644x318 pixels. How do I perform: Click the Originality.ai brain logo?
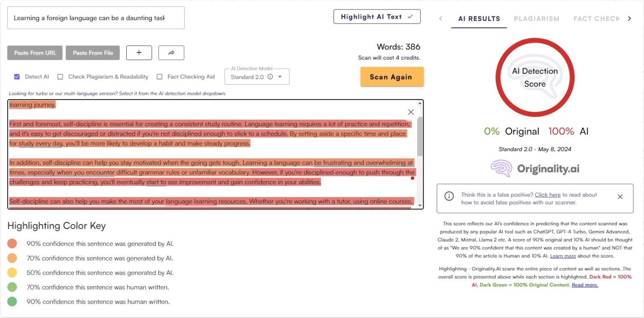click(x=501, y=169)
